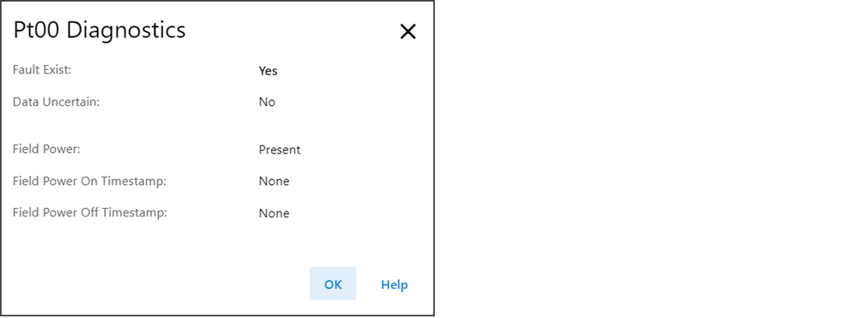
Task: Select the Field Power On Timestamp value None
Action: click(x=274, y=182)
